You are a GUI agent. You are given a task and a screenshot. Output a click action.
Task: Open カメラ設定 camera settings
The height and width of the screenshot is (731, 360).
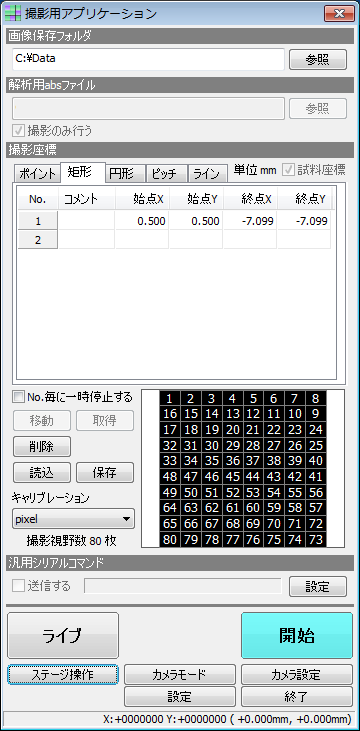click(x=297, y=674)
